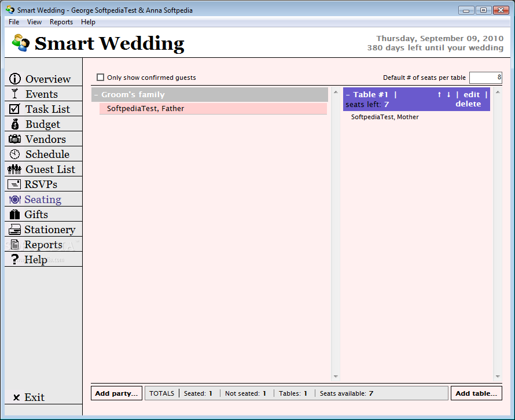Select guest SoftpediaTest, Father
515x420 pixels.
[213, 109]
